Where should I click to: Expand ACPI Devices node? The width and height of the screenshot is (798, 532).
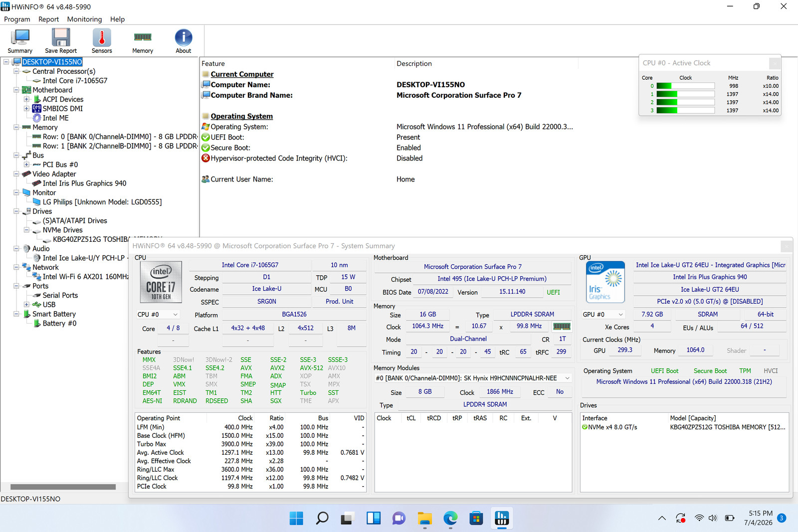coord(26,99)
